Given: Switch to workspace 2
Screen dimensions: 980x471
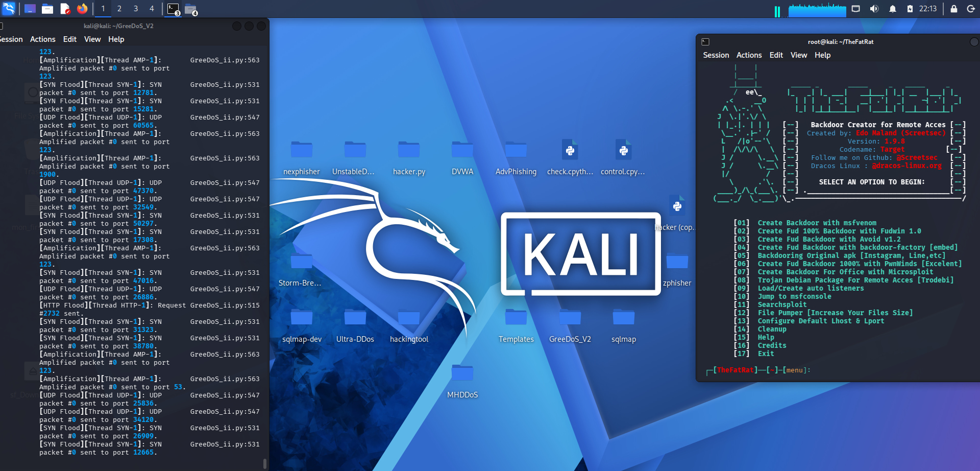Looking at the screenshot, I should (119, 9).
